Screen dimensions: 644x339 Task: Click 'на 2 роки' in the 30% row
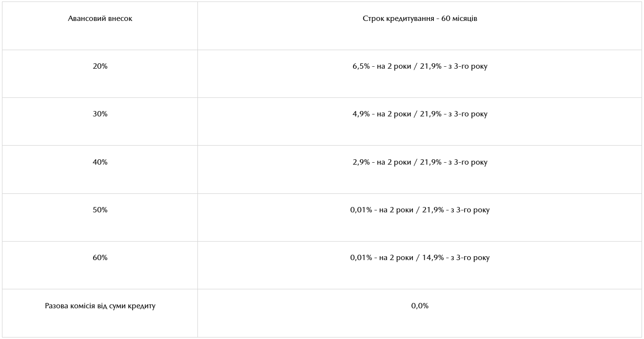click(x=394, y=114)
